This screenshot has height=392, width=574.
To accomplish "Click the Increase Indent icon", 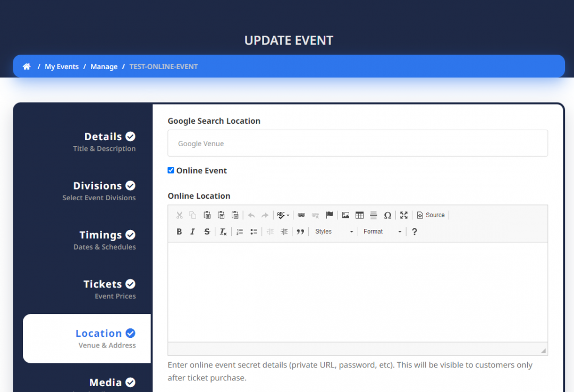I will 284,232.
